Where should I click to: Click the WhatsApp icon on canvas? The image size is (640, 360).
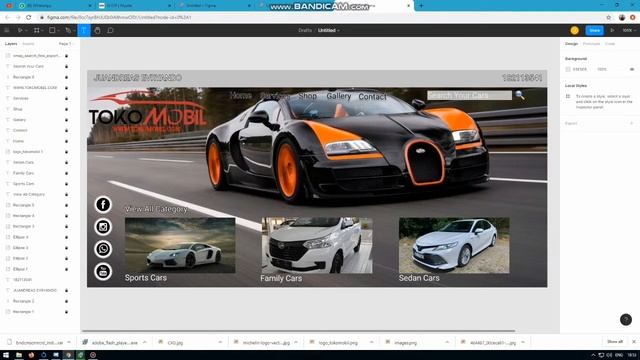pyautogui.click(x=103, y=249)
